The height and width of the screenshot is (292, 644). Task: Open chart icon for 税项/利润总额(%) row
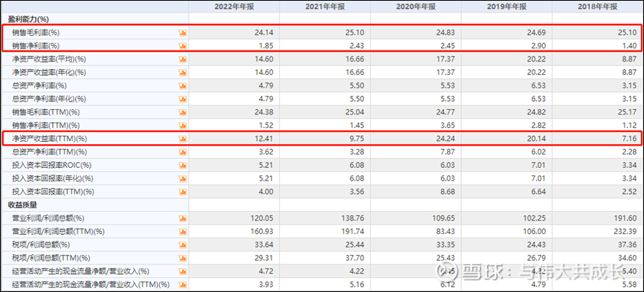[x=183, y=245]
